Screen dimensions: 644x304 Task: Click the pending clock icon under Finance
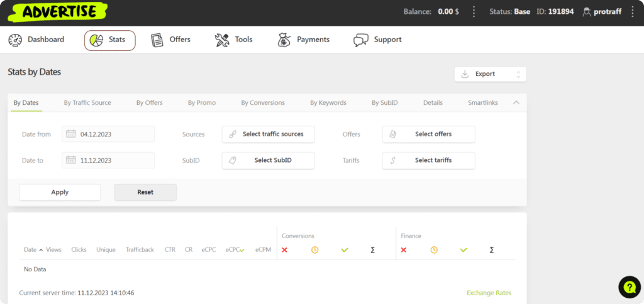(434, 250)
